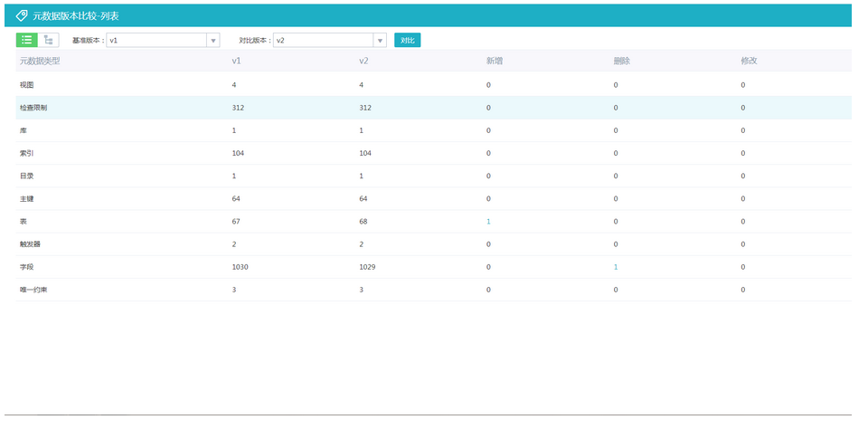Click the 新增 column header
Viewport: 868px width, 429px height.
click(x=495, y=62)
